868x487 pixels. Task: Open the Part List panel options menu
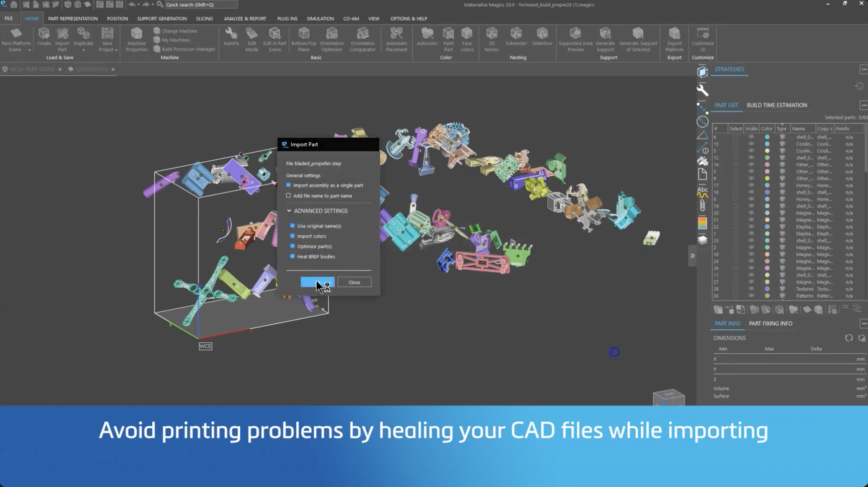click(x=863, y=105)
